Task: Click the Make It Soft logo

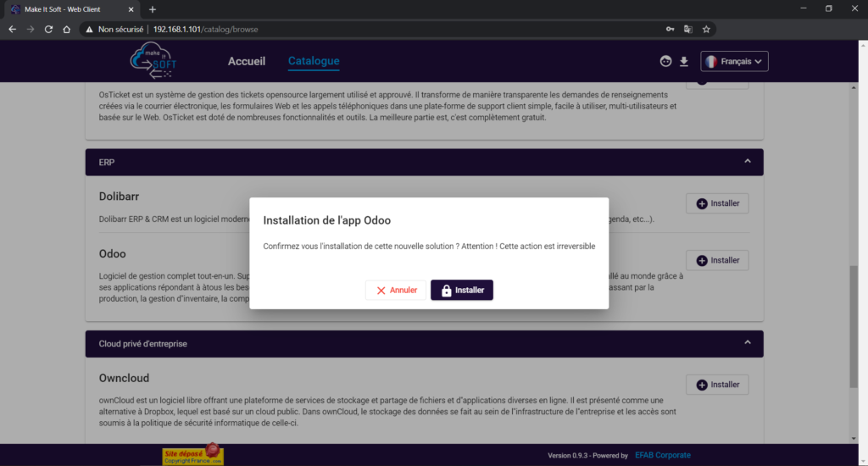Action: click(x=153, y=60)
